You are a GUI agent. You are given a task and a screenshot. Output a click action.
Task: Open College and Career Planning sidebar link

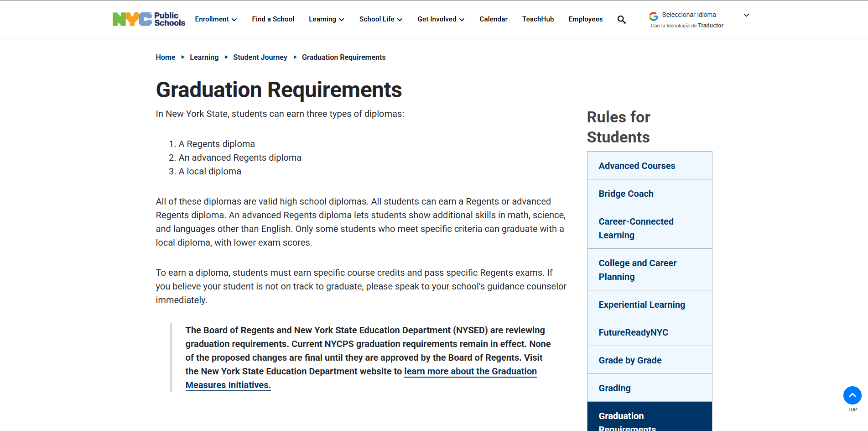point(650,270)
